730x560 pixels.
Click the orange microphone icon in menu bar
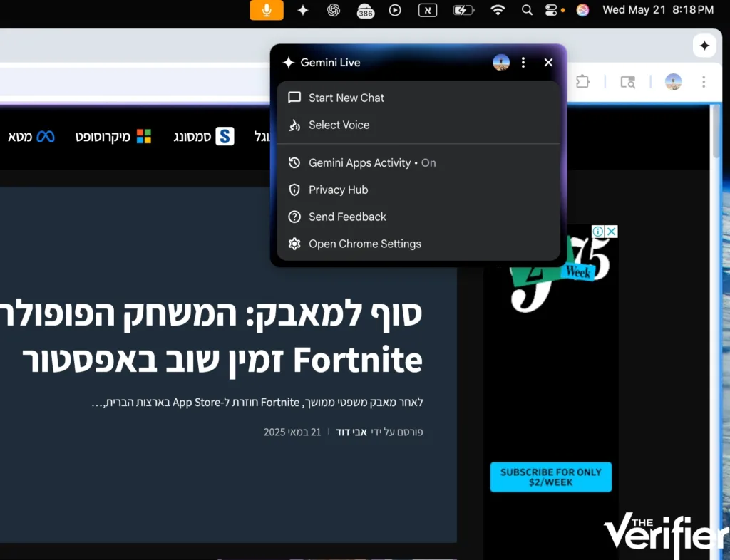[x=267, y=10]
